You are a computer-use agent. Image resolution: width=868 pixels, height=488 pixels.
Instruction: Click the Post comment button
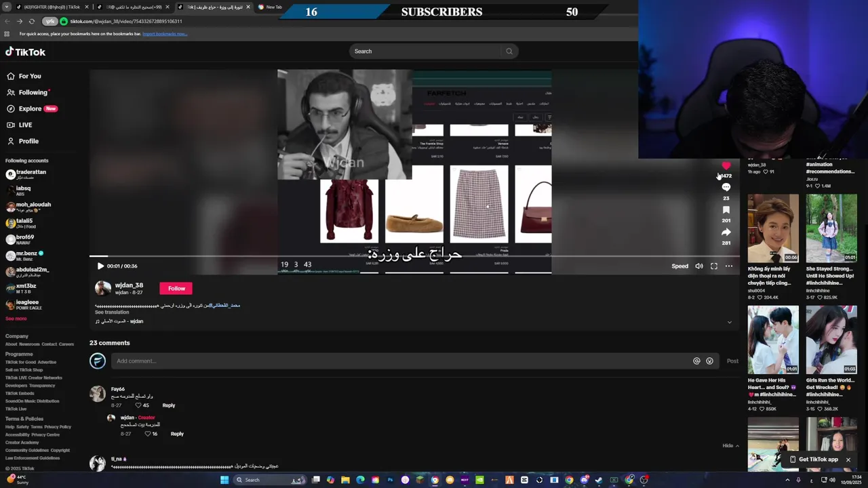732,361
